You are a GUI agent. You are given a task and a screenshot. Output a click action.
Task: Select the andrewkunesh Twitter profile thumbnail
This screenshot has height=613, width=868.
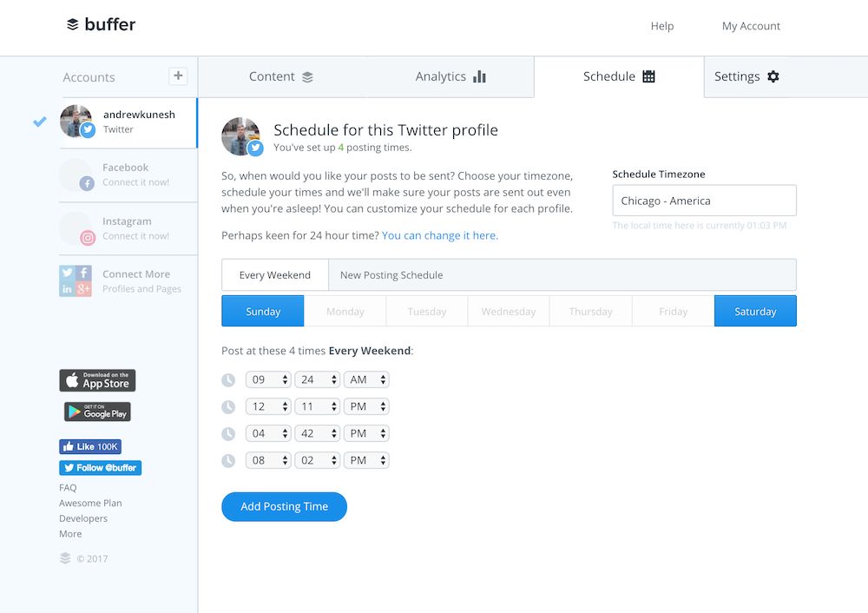(76, 122)
